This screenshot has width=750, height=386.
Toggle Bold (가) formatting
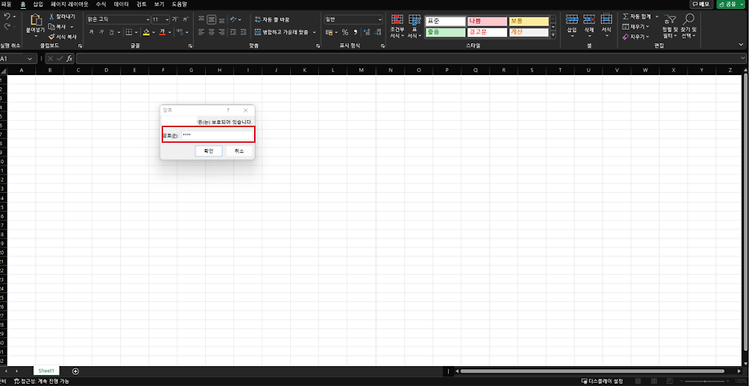click(90, 32)
